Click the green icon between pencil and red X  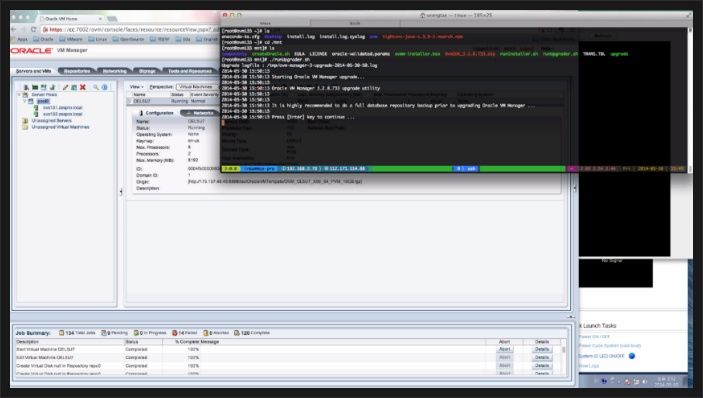pos(74,87)
